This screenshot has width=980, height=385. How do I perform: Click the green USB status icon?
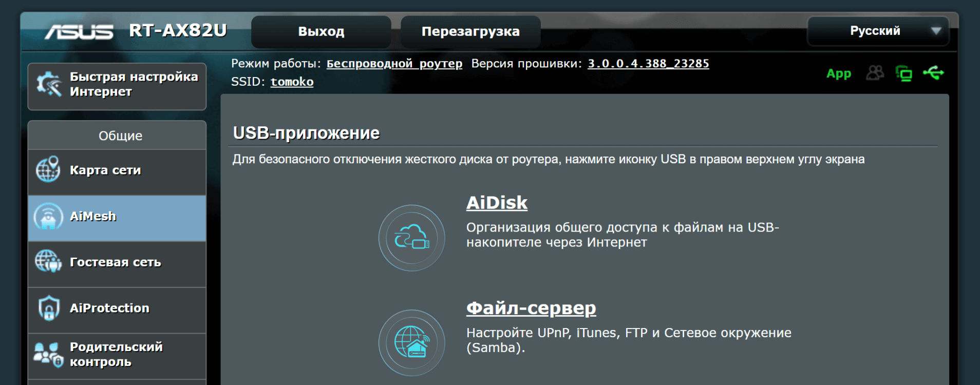click(x=933, y=73)
